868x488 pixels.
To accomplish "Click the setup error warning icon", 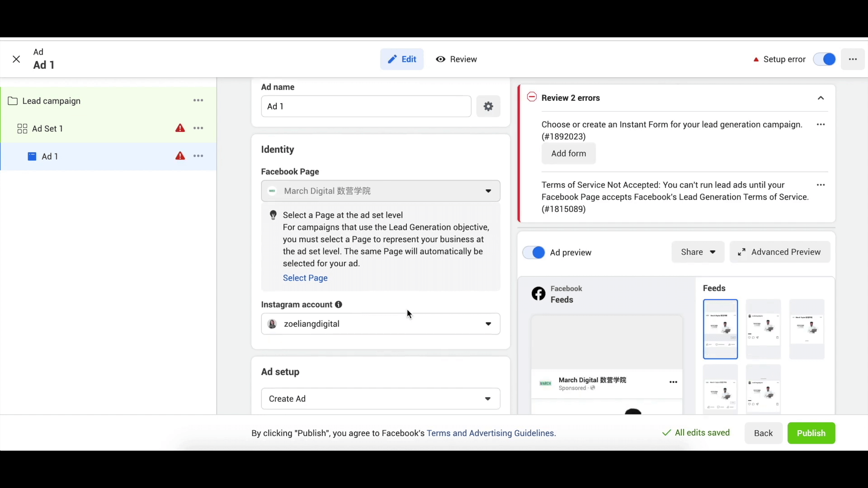I will [x=756, y=59].
